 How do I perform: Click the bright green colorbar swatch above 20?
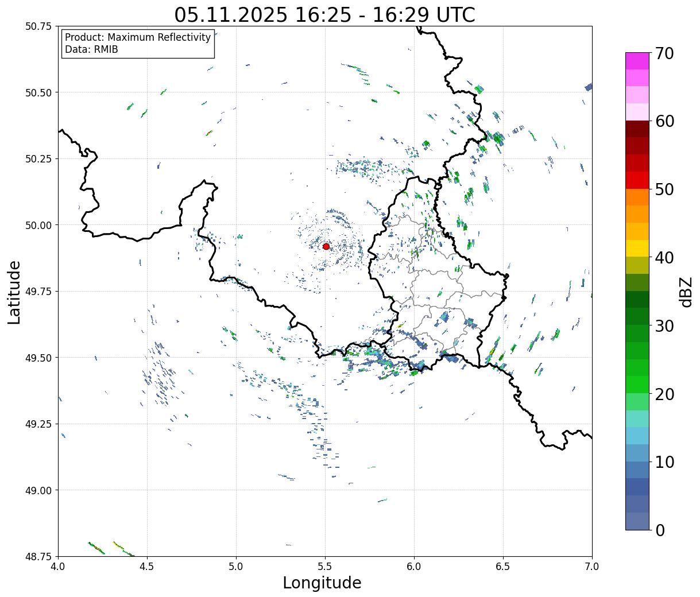pyautogui.click(x=637, y=385)
